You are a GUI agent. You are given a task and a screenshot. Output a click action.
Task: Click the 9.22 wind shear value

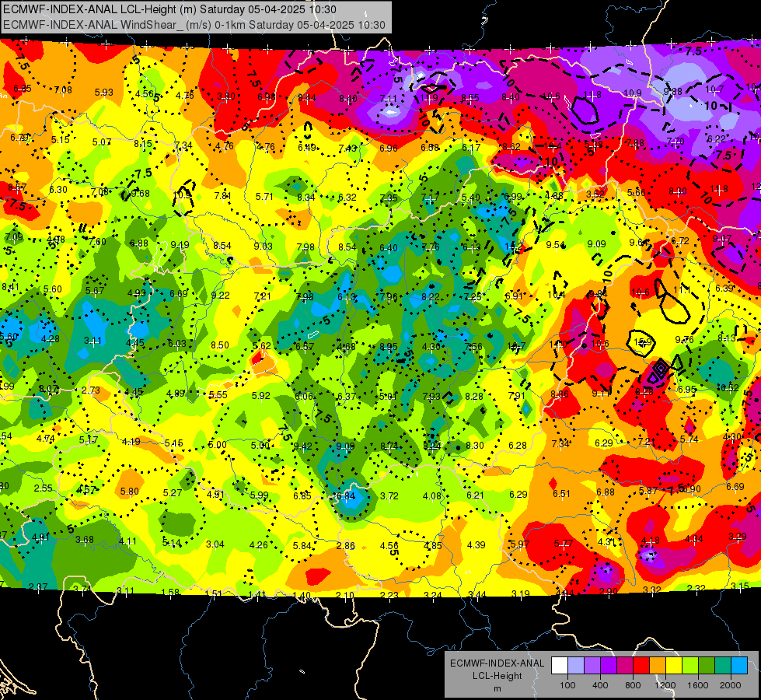point(221,296)
